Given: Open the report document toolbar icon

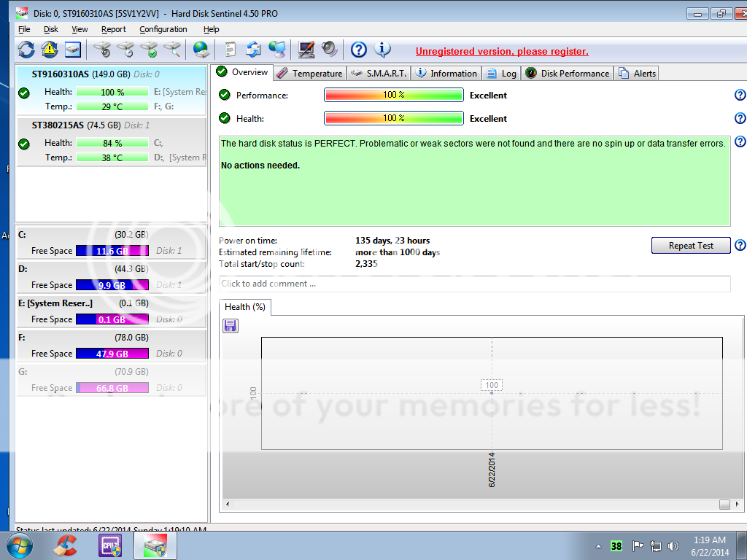Looking at the screenshot, I should [x=231, y=50].
